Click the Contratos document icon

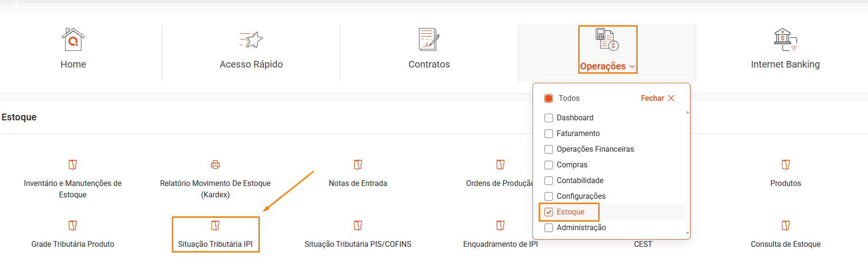pyautogui.click(x=429, y=39)
